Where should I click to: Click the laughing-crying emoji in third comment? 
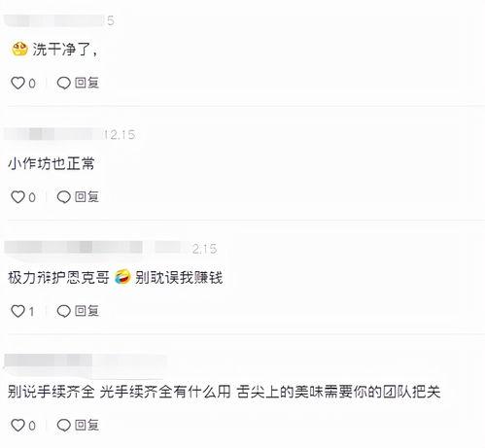[122, 277]
